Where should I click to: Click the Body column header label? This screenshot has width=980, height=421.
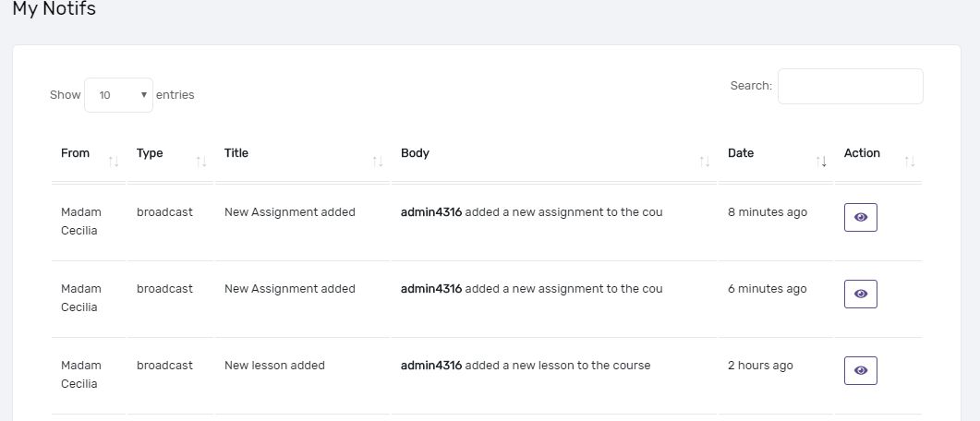tap(415, 153)
